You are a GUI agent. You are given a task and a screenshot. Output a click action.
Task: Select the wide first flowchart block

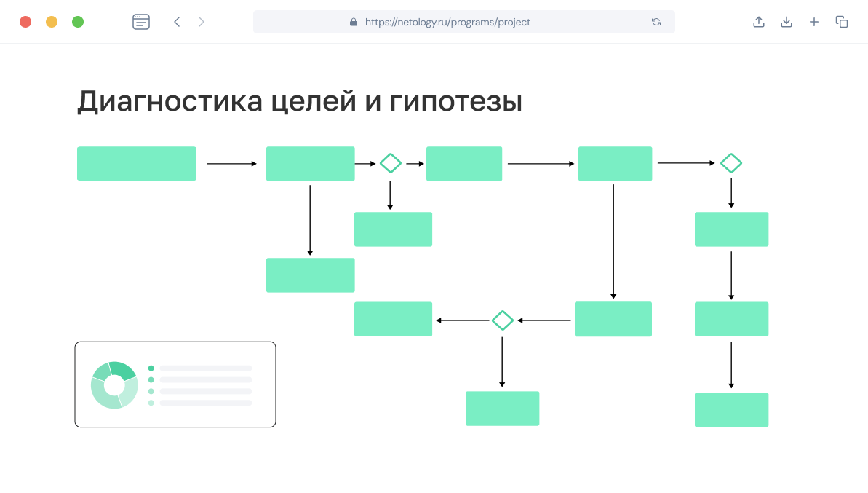point(137,163)
